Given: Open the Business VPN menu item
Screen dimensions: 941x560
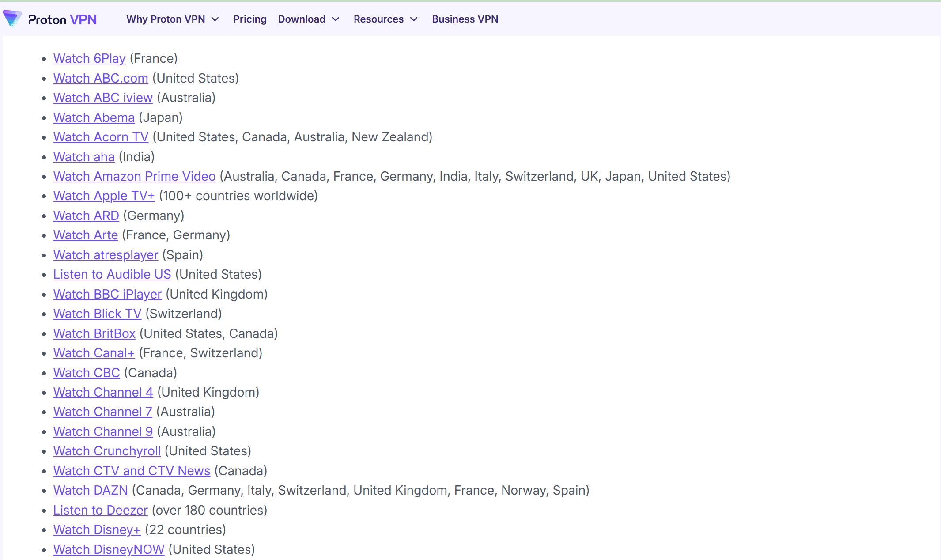Looking at the screenshot, I should (465, 19).
